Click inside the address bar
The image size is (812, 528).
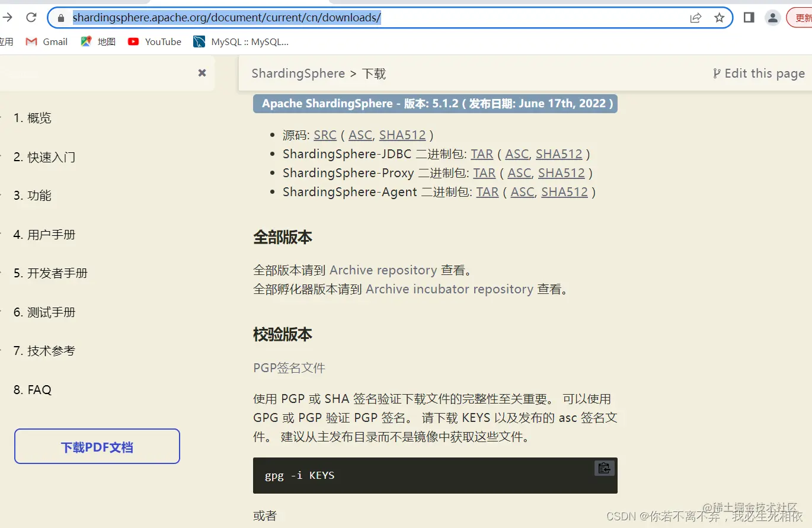(237, 18)
